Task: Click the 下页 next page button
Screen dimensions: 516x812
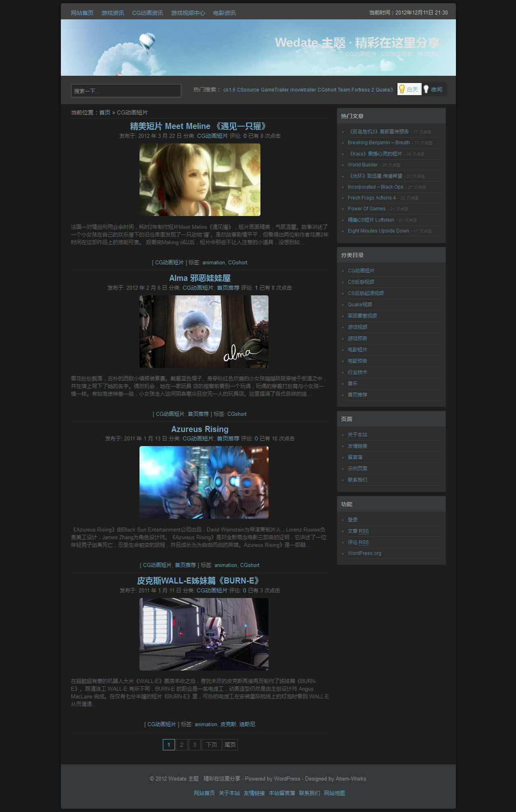Action: [212, 745]
